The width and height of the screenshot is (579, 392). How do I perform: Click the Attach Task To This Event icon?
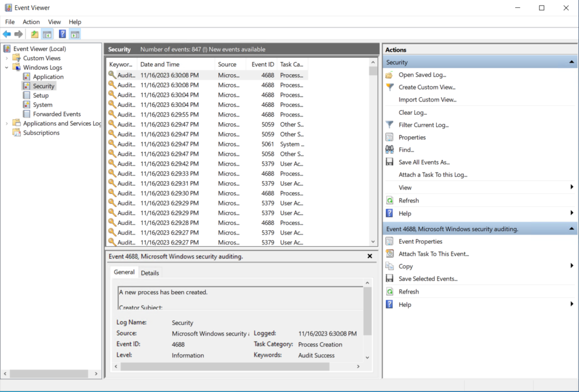pyautogui.click(x=390, y=254)
